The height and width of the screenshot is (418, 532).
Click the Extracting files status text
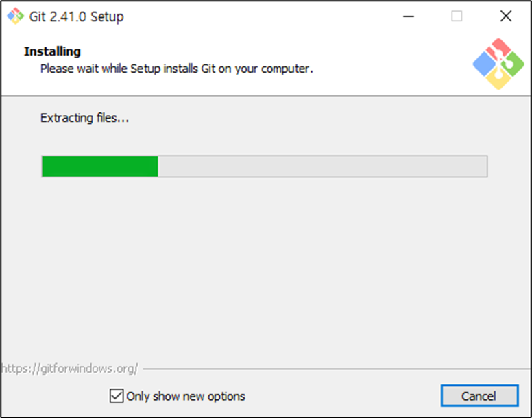(85, 118)
